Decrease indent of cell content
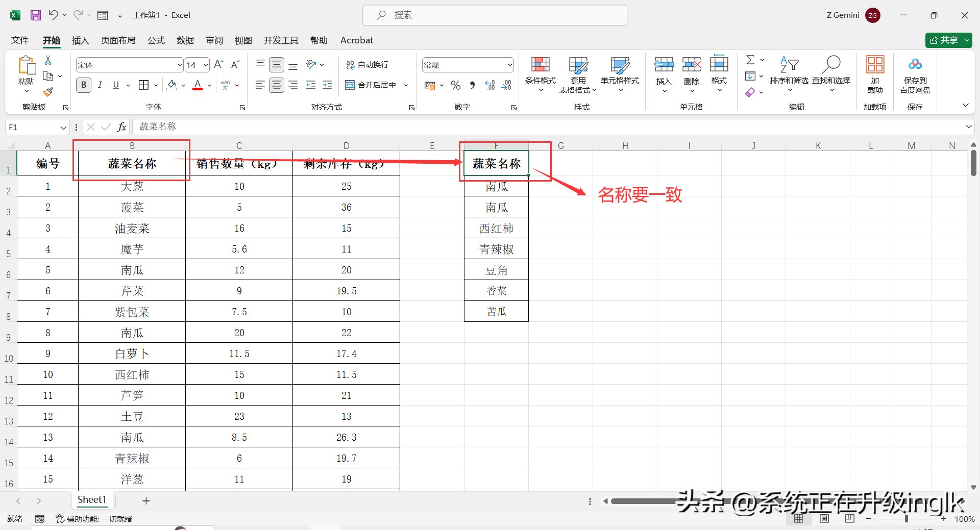 click(x=311, y=85)
